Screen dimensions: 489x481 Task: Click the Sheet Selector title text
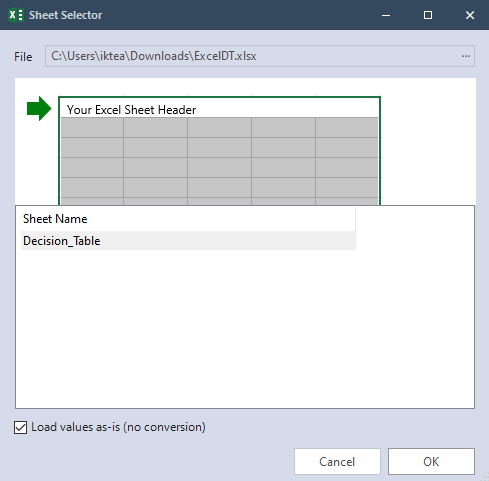coord(65,15)
